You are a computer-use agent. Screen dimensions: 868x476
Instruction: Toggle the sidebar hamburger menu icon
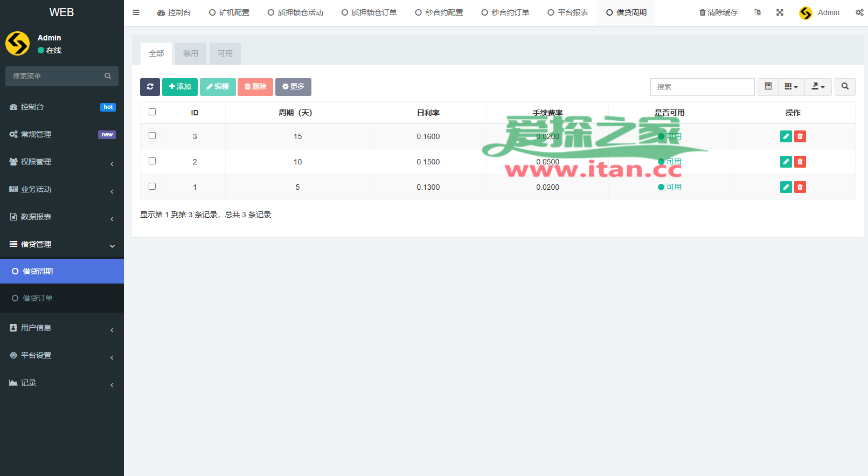[x=136, y=12]
